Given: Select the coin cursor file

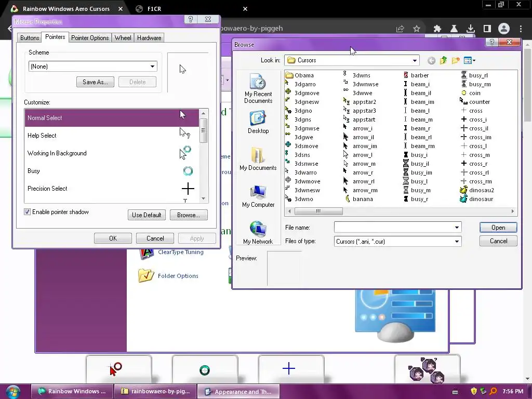Looking at the screenshot, I should click(x=471, y=93).
